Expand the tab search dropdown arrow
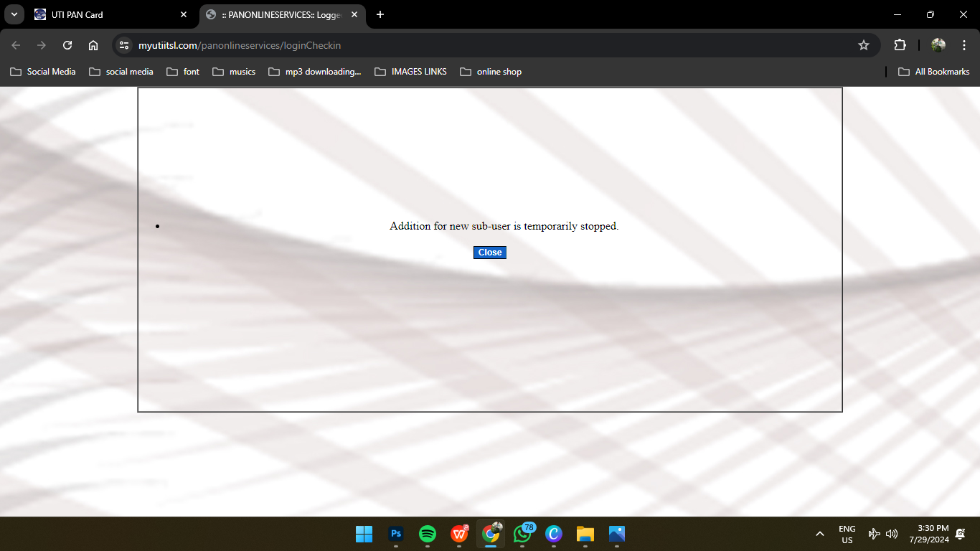This screenshot has height=551, width=980. point(14,14)
